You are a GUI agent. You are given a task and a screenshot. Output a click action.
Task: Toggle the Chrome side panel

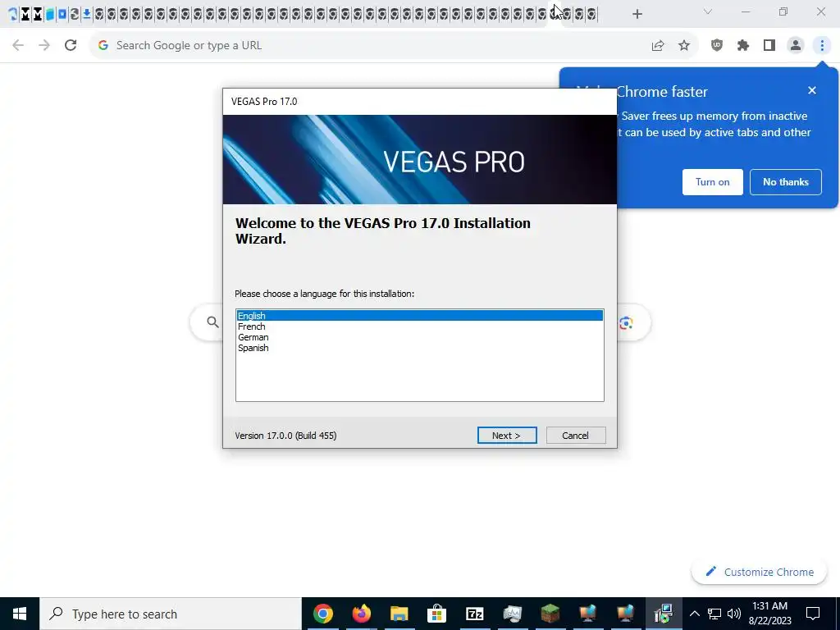769,46
